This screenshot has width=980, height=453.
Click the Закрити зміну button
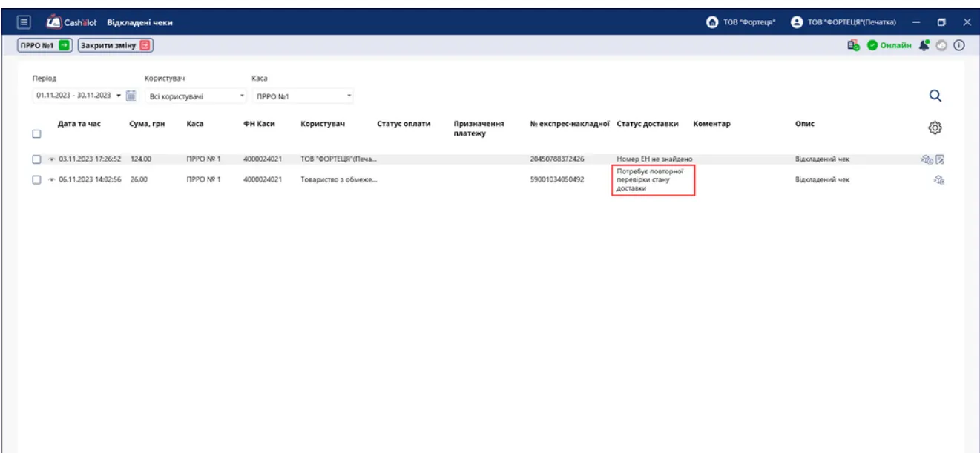116,45
